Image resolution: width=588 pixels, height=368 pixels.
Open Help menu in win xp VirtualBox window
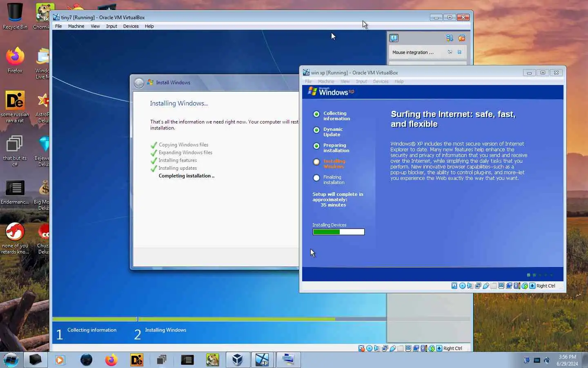coord(399,81)
